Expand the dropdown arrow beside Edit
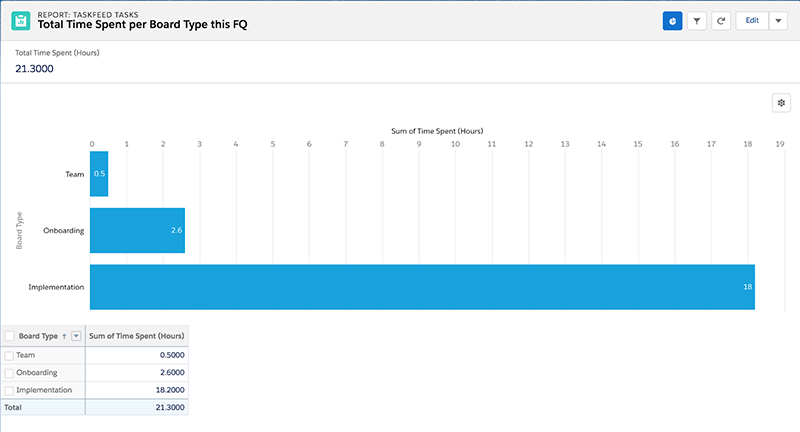The image size is (800, 432). [777, 20]
